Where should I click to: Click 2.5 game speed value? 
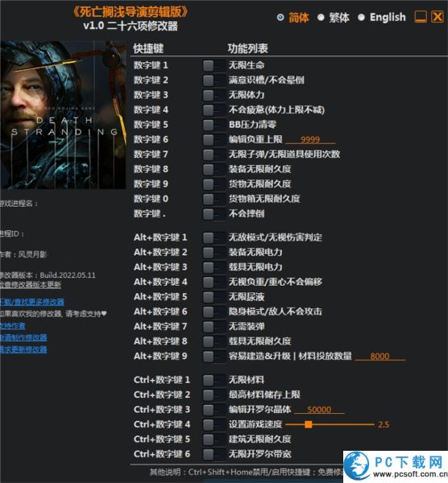click(x=384, y=425)
